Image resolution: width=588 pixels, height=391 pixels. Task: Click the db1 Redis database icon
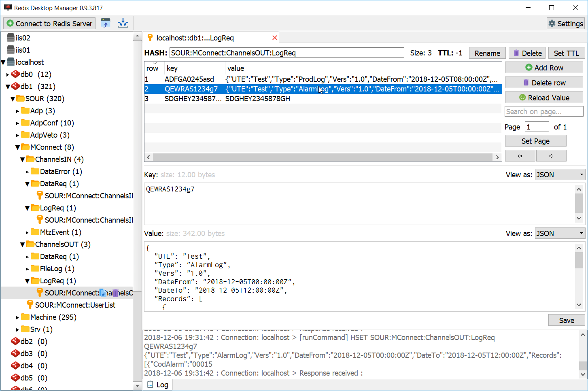(x=15, y=86)
